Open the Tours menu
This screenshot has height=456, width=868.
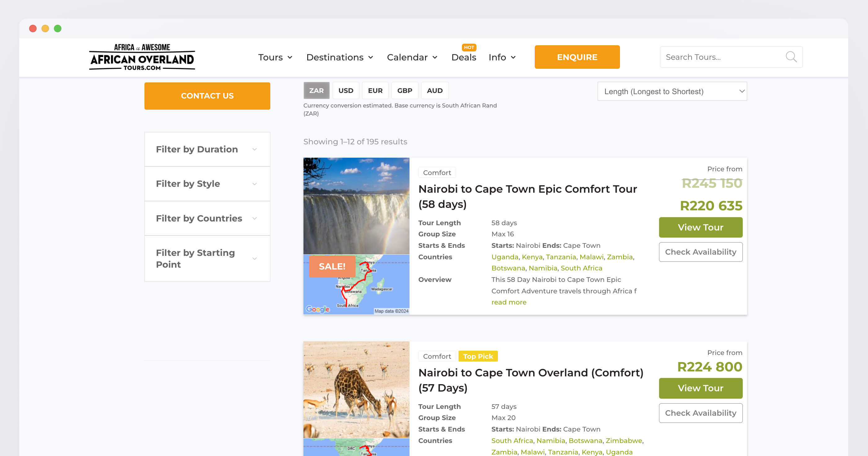275,57
